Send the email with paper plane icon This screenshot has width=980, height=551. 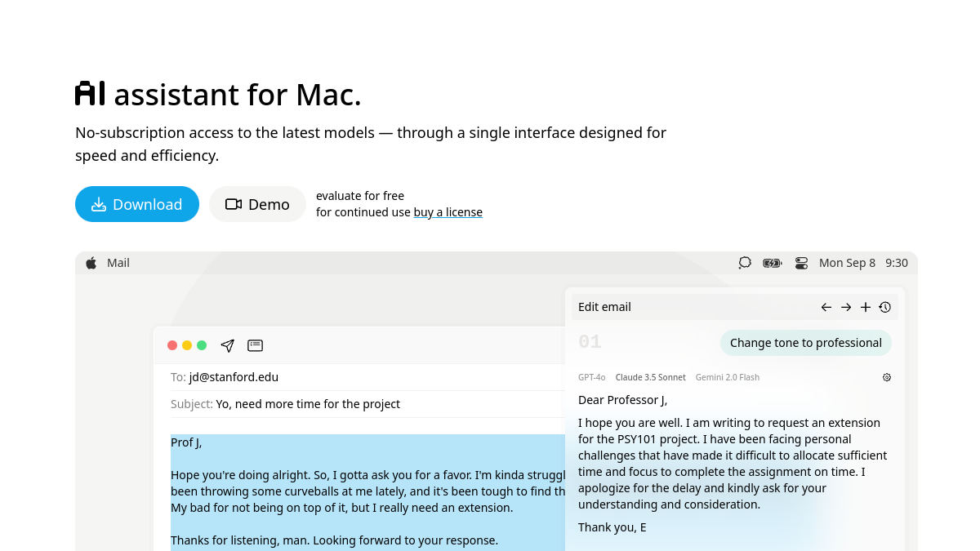(x=228, y=345)
